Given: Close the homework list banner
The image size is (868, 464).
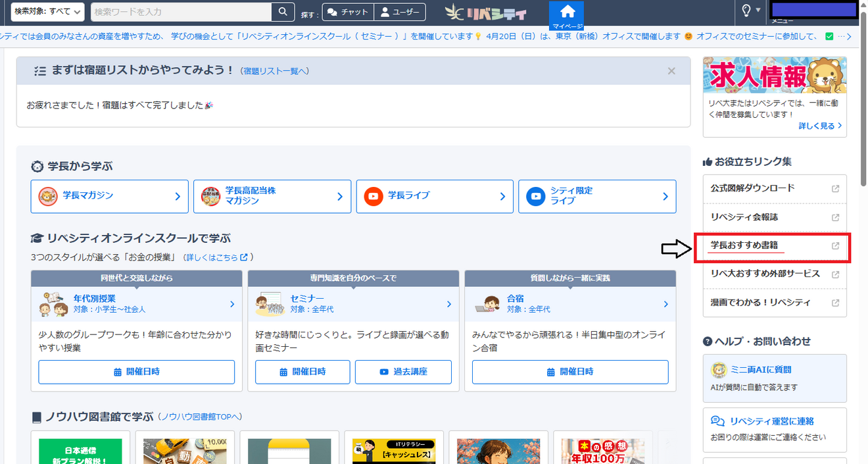Looking at the screenshot, I should pos(671,71).
